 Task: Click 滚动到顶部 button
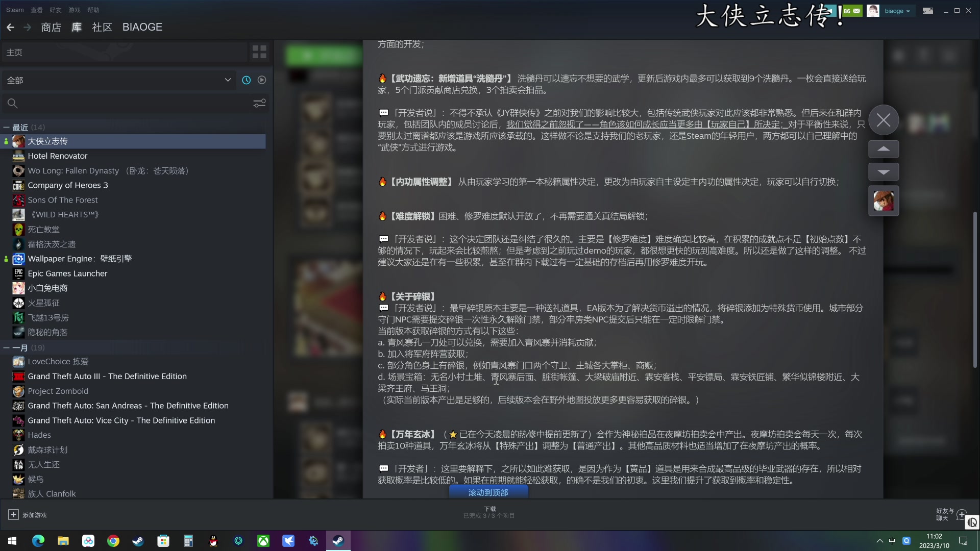click(488, 492)
